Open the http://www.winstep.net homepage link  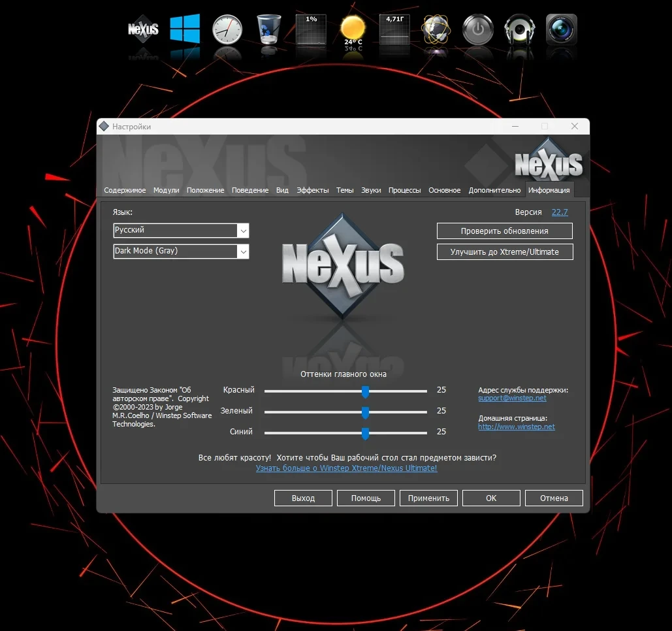coord(517,427)
